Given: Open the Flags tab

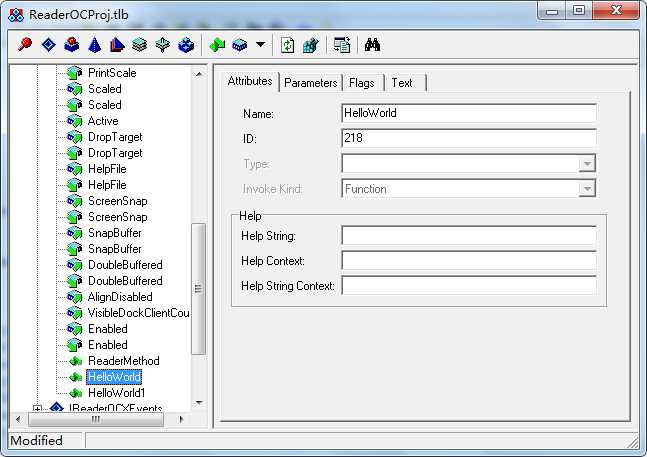Looking at the screenshot, I should coord(362,83).
